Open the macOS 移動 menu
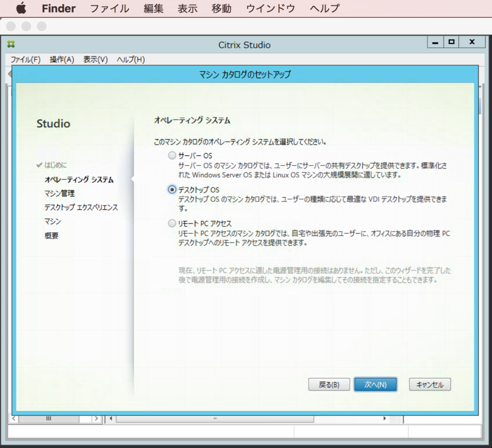492x448 pixels. click(221, 9)
